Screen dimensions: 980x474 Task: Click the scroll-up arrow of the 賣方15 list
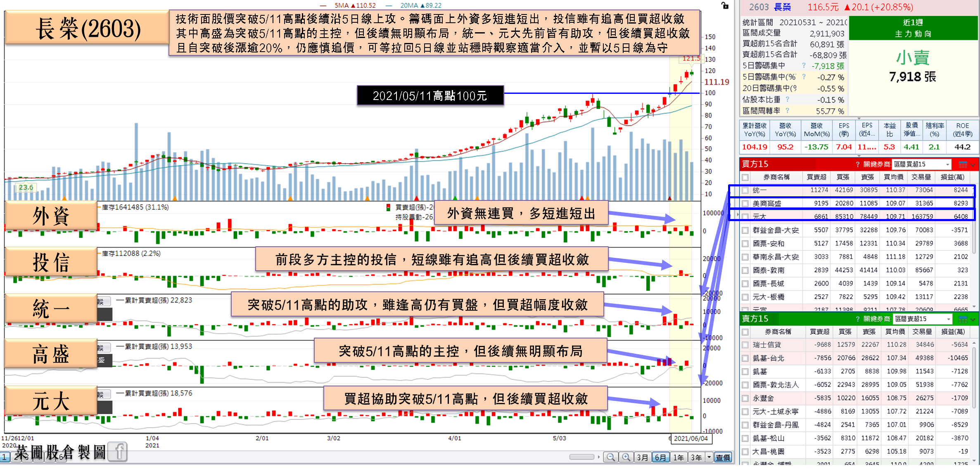(x=974, y=343)
